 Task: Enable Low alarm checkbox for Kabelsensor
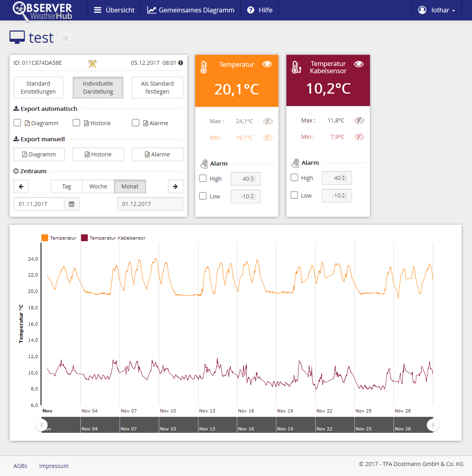(294, 195)
